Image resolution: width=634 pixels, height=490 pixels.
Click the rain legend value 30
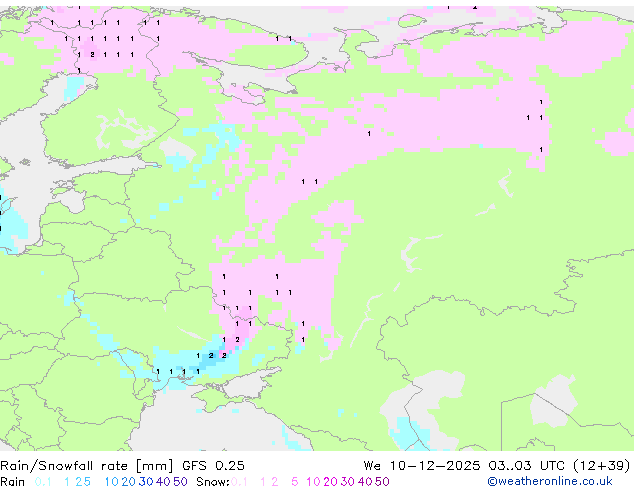click(146, 482)
